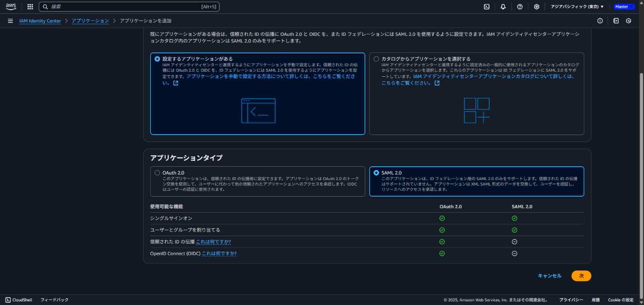Image resolution: width=644 pixels, height=305 pixels.
Task: Click the OAuth 2.0 checkmark in the 信頼された ID の伝播 row
Action: point(442,242)
